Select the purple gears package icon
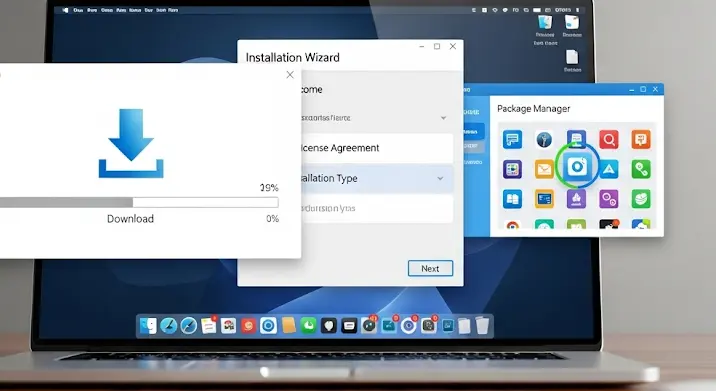This screenshot has height=391, width=716. point(609,199)
